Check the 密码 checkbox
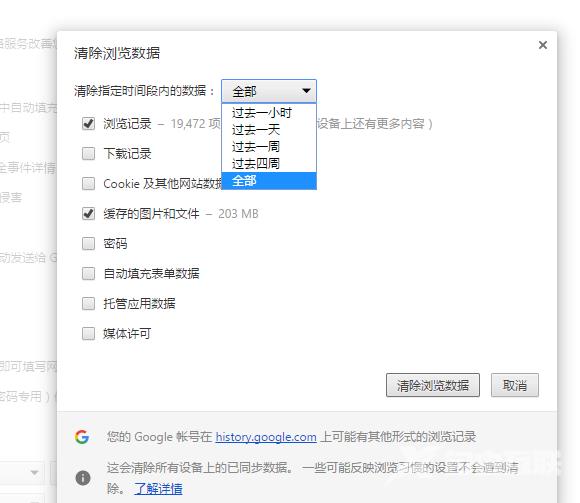The width and height of the screenshot is (580, 503). click(88, 243)
